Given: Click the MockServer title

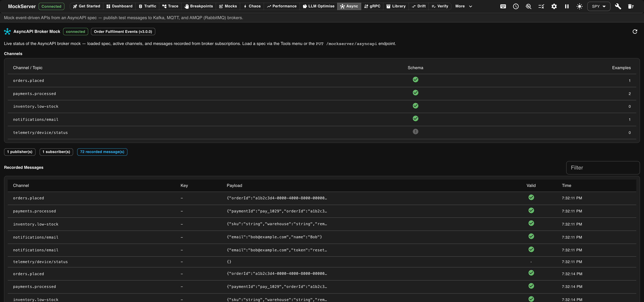Looking at the screenshot, I should point(22,7).
